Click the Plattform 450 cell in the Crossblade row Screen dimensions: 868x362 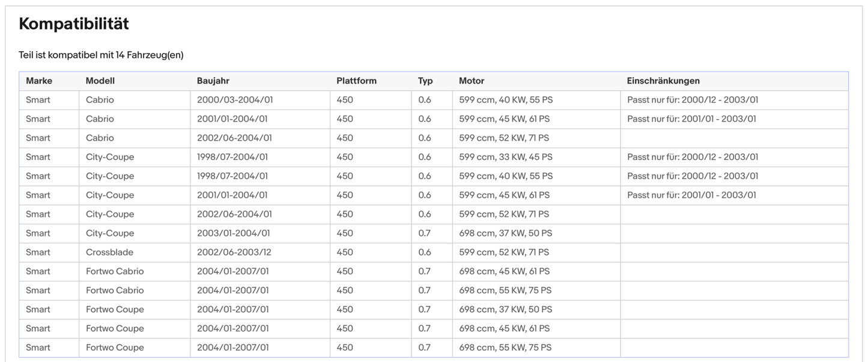coord(345,252)
